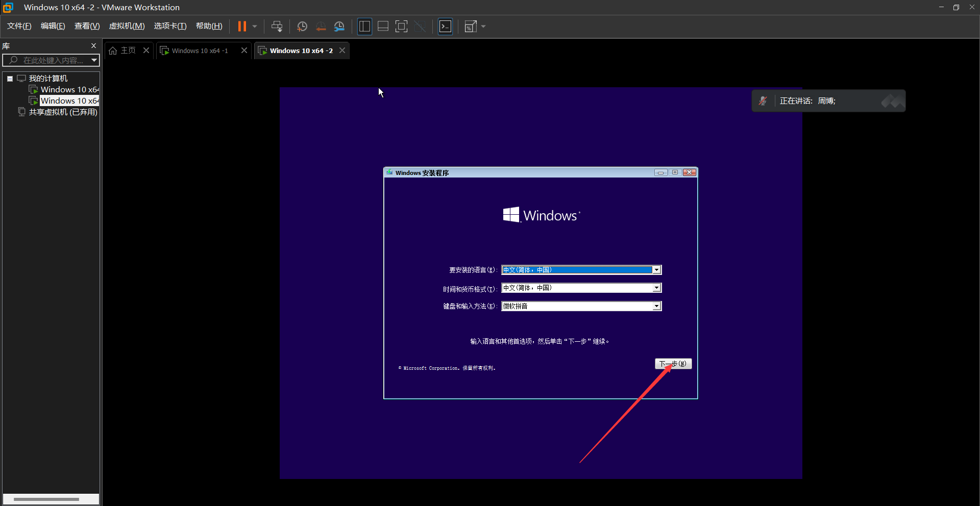Click the greyed-out Unity mode icon
The image size is (980, 506).
(x=420, y=27)
